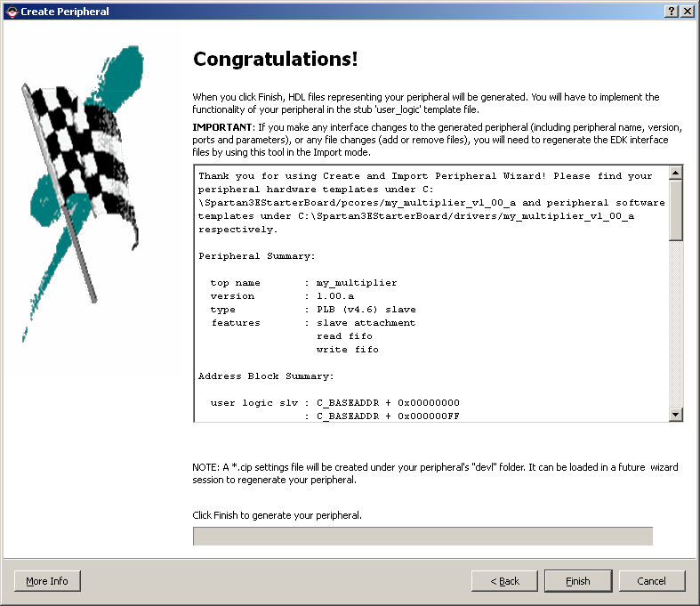700x606 pixels.
Task: Close the Create Peripheral wizard window
Action: (687, 11)
